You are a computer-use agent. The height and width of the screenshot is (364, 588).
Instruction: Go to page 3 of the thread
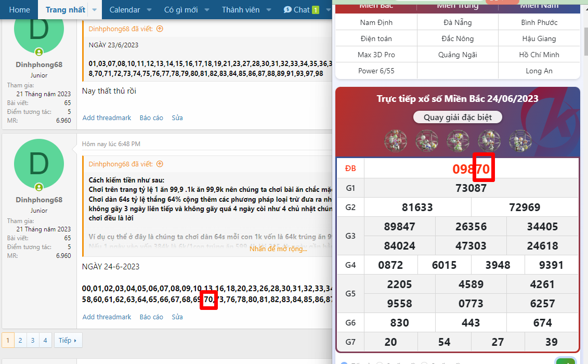click(x=33, y=341)
